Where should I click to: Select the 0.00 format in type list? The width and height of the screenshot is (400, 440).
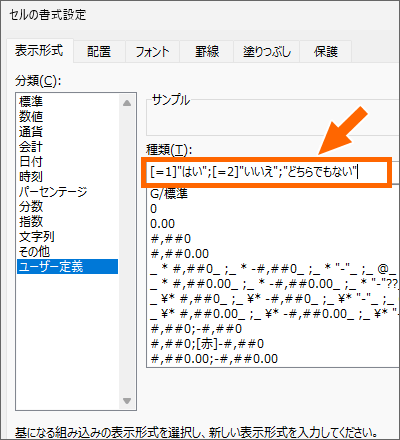tap(273, 224)
